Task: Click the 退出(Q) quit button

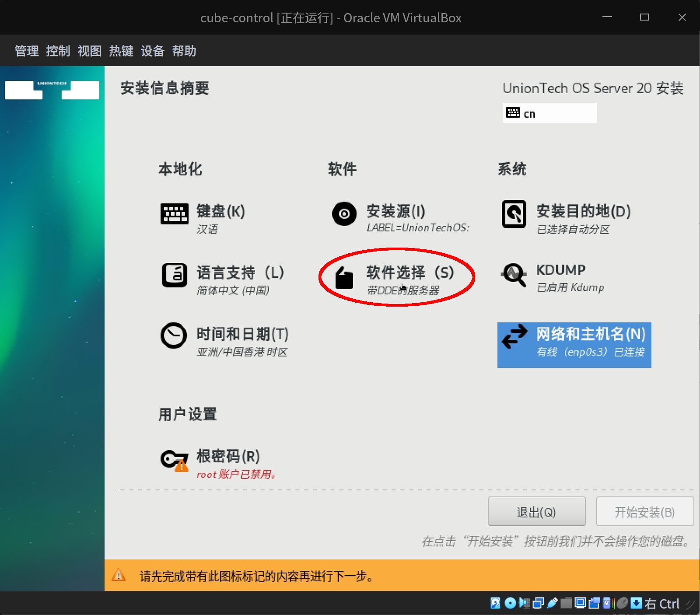Action: [536, 511]
